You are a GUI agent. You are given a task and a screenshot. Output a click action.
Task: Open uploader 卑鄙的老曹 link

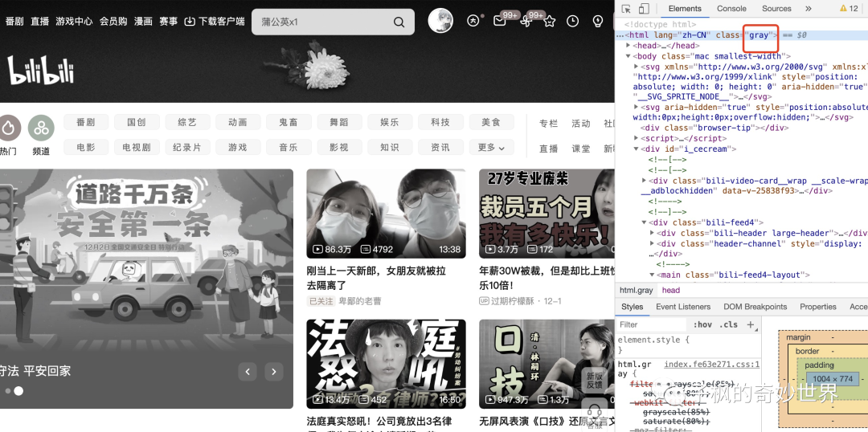360,301
